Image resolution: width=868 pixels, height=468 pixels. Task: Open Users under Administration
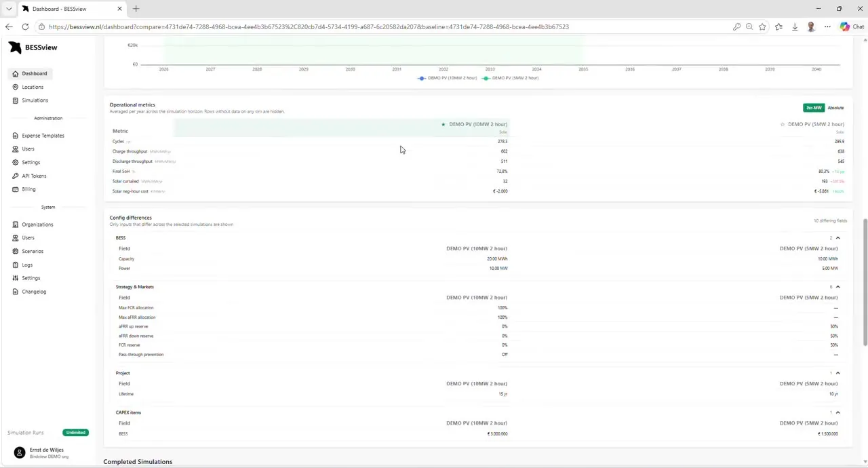(x=28, y=149)
